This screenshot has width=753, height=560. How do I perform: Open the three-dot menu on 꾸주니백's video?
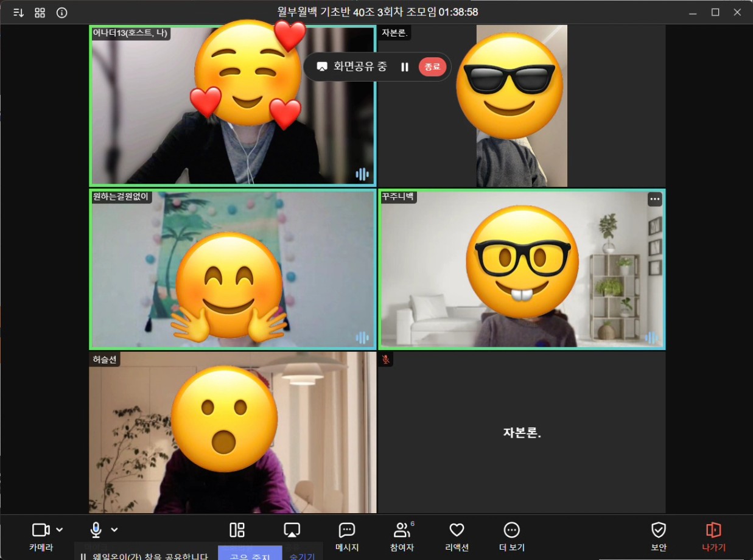click(654, 199)
